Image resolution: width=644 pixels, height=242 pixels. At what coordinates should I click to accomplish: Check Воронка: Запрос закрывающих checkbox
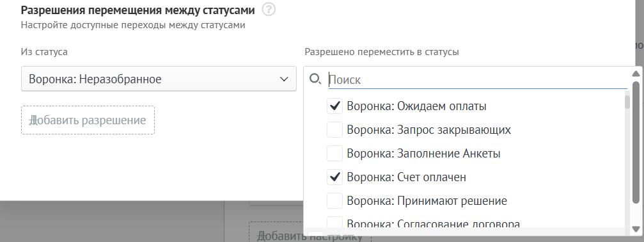(x=334, y=130)
